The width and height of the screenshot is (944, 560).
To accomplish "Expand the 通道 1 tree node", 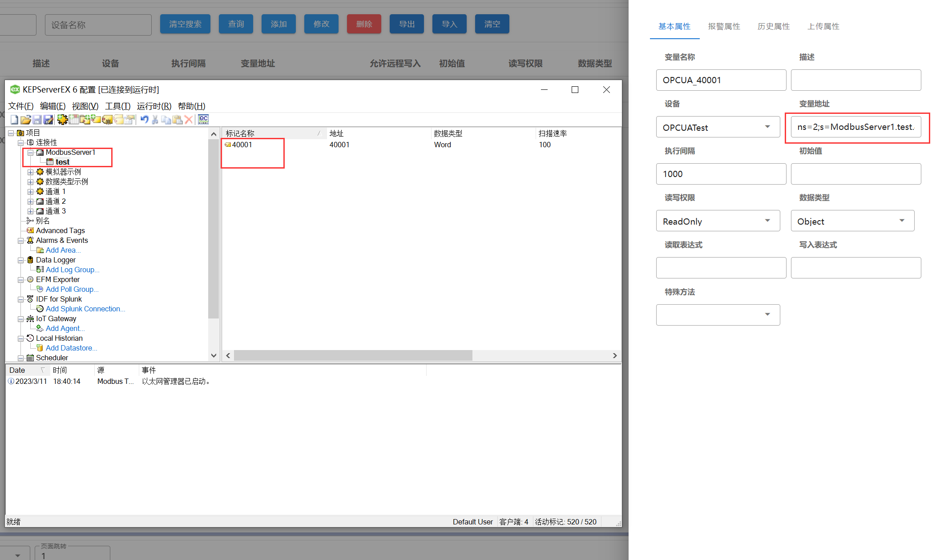I will coord(30,192).
